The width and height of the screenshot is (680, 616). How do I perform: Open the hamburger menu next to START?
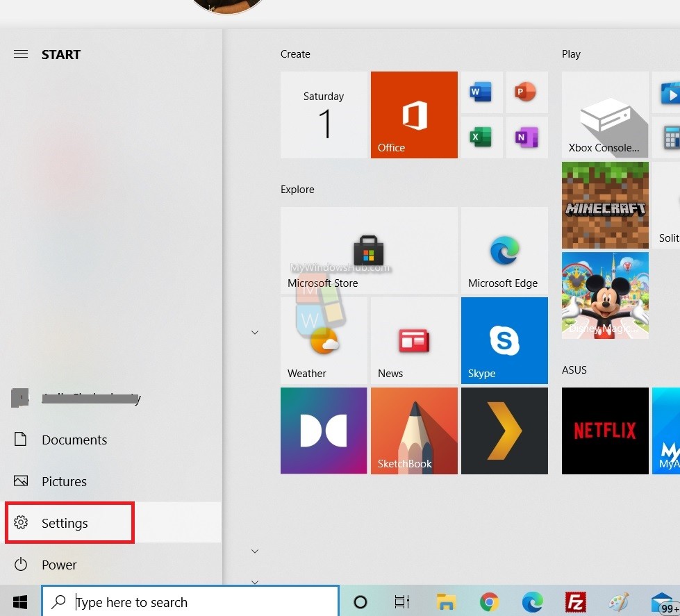(21, 54)
